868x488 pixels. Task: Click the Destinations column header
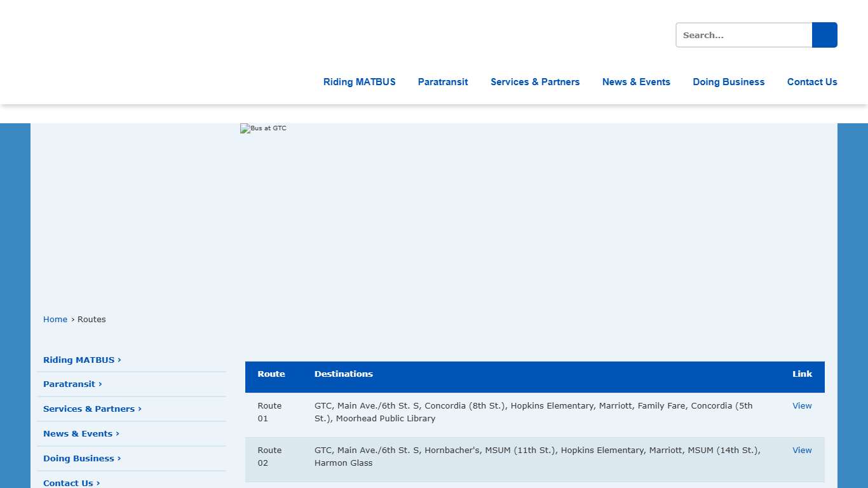pos(344,374)
